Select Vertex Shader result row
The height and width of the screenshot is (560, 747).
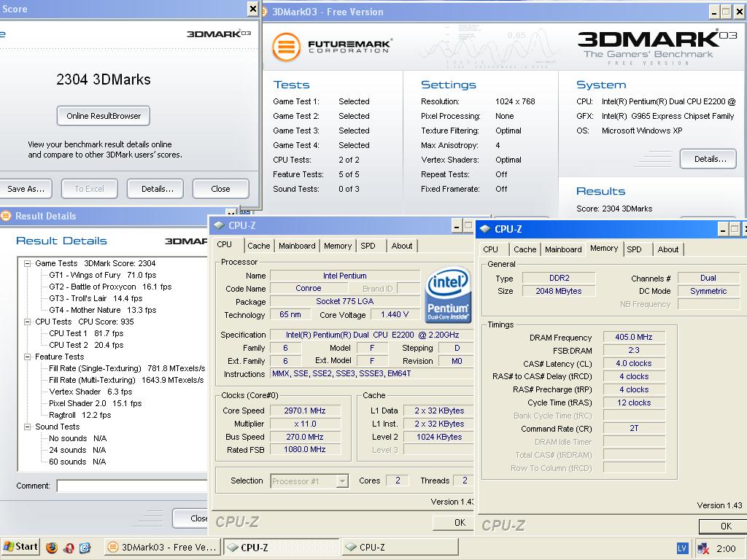coord(90,392)
